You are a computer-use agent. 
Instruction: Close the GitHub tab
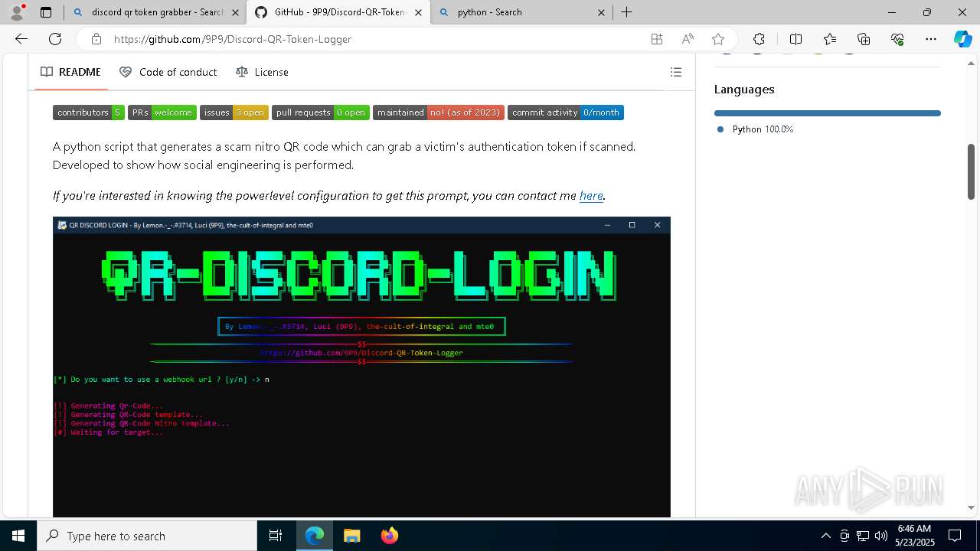coord(418,12)
